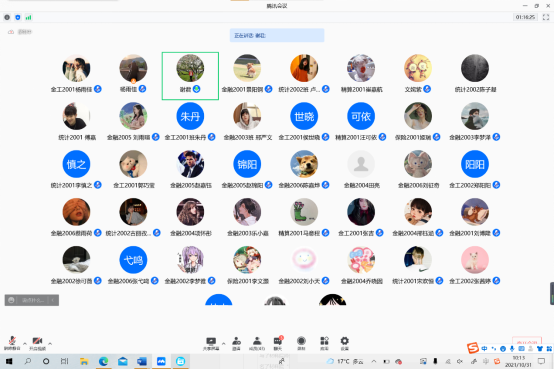Click the blue security shield icon
554x370 pixels.
coord(18,17)
